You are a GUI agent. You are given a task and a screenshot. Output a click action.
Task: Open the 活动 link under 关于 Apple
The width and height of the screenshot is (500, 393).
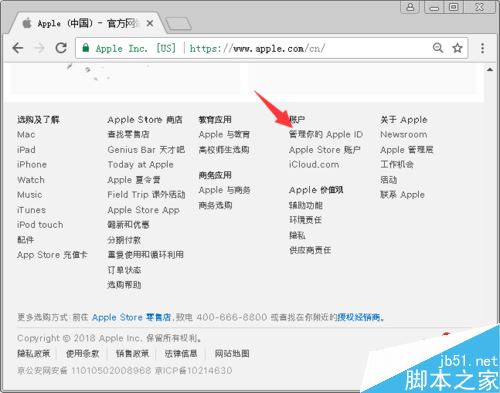(388, 180)
